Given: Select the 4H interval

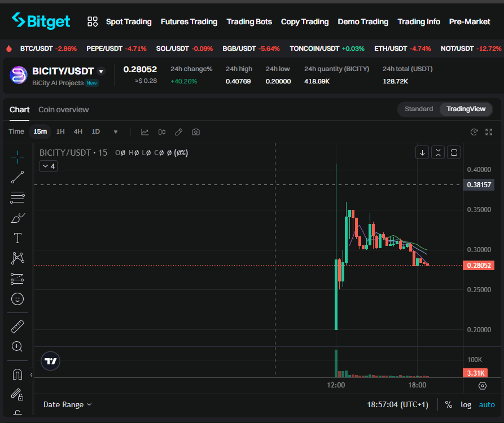Looking at the screenshot, I should coord(78,131).
